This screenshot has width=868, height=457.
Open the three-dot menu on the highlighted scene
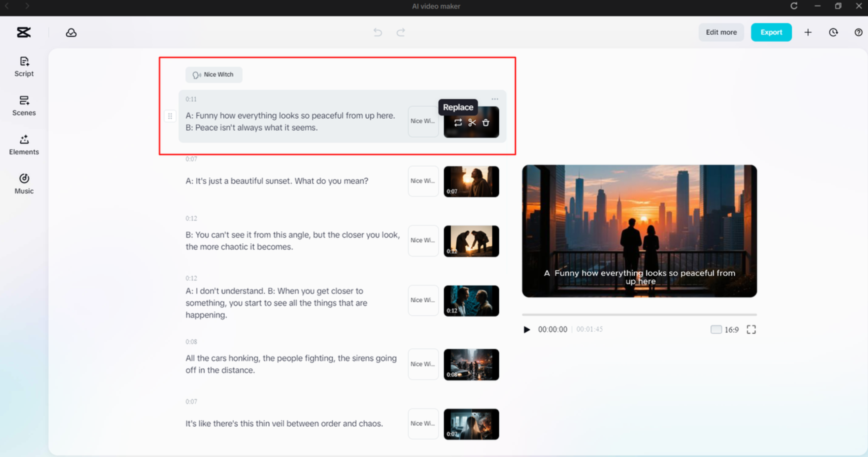[x=494, y=98]
